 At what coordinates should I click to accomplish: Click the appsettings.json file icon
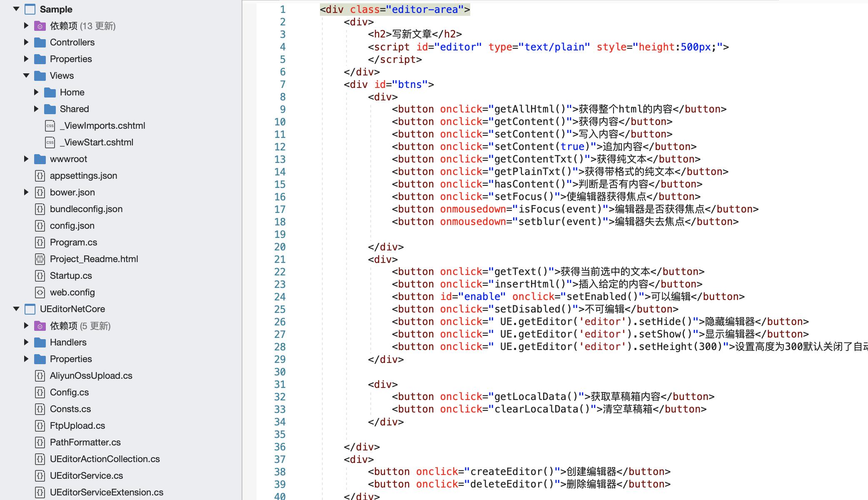pos(40,176)
